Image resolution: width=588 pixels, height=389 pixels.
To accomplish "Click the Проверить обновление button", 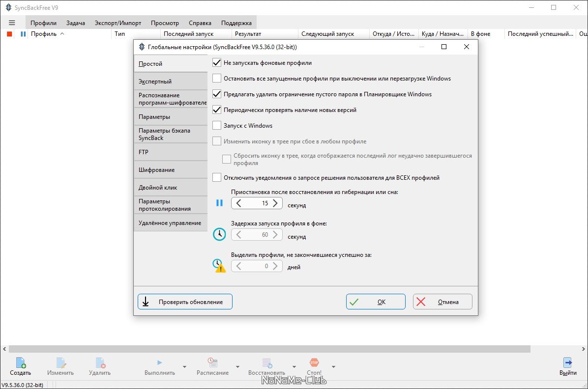I will pyautogui.click(x=185, y=302).
